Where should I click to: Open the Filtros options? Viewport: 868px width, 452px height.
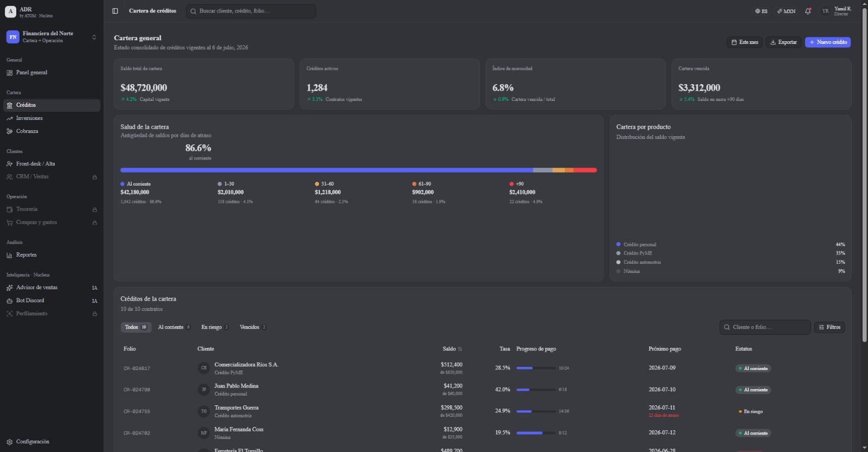click(829, 327)
